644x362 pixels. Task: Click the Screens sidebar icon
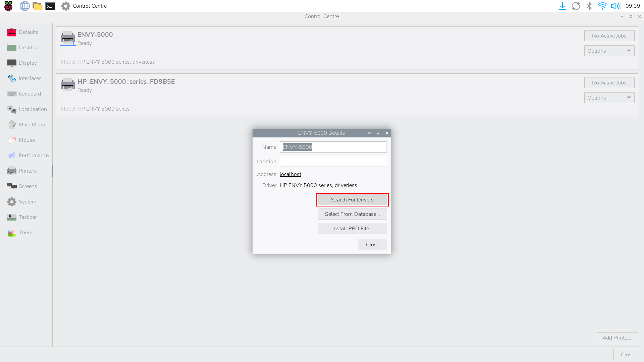12,186
